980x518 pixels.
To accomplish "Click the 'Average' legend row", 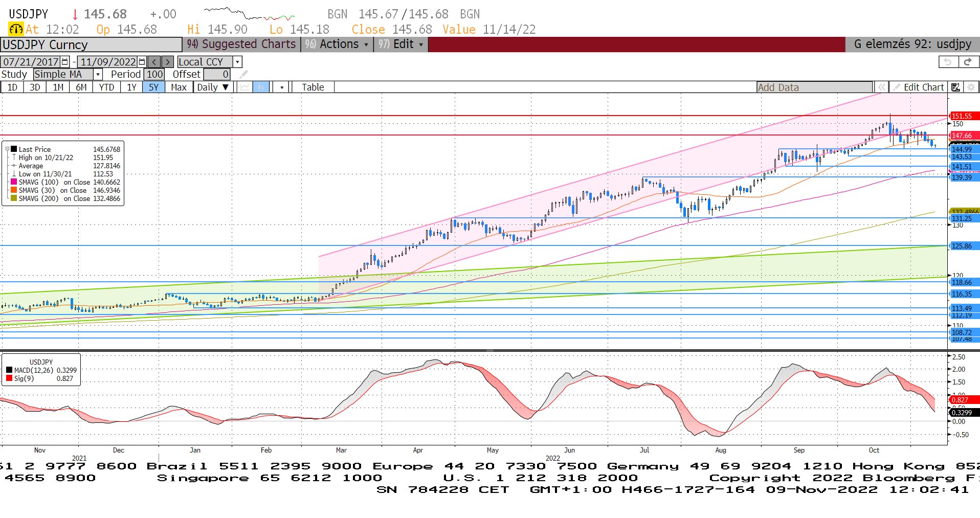I will [66, 166].
